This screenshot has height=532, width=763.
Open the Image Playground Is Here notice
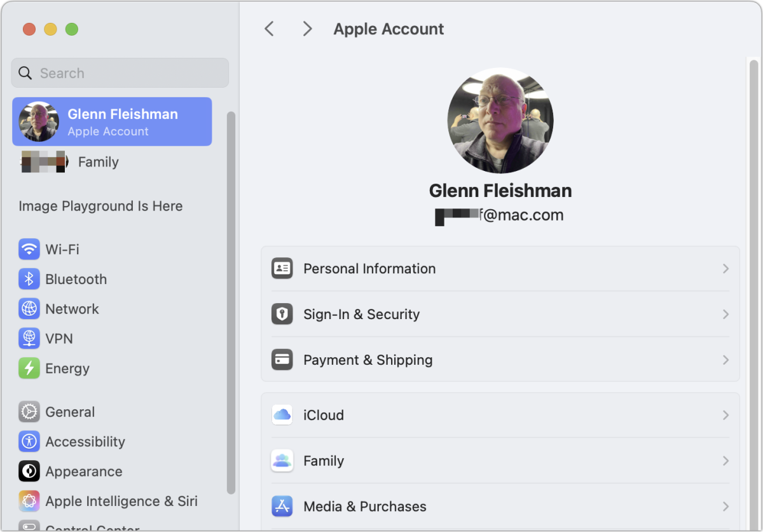pyautogui.click(x=100, y=206)
